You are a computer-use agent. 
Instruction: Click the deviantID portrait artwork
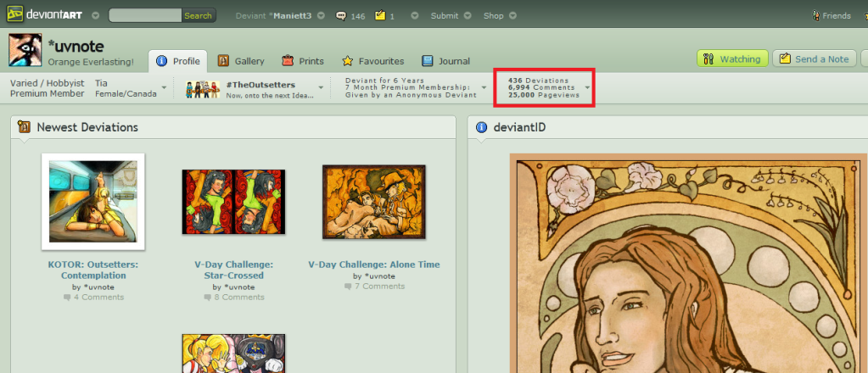point(689,264)
